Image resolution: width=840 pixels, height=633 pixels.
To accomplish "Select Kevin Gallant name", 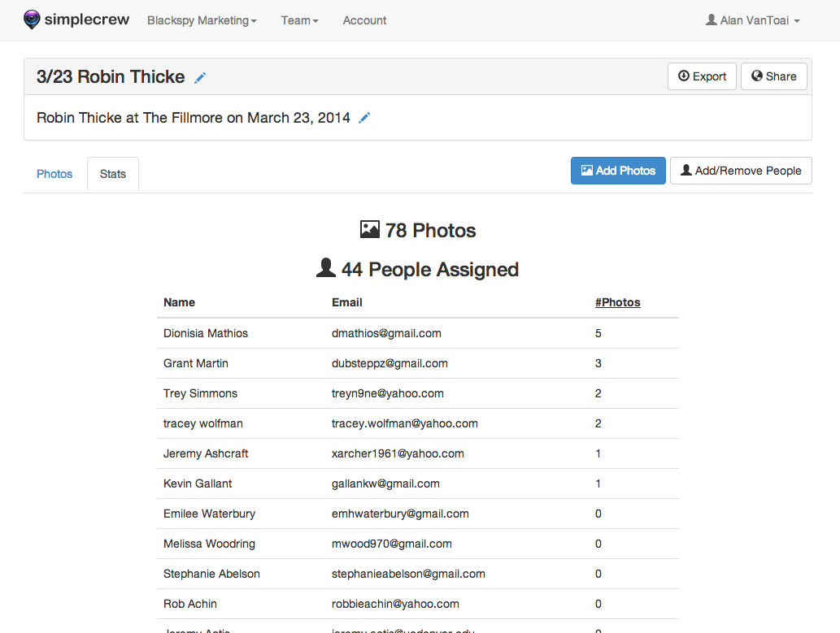I will tap(198, 483).
